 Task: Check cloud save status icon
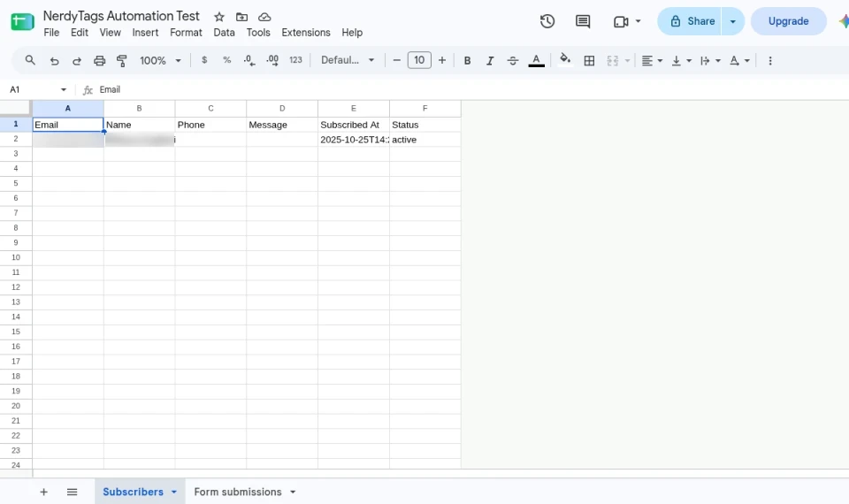pyautogui.click(x=264, y=17)
